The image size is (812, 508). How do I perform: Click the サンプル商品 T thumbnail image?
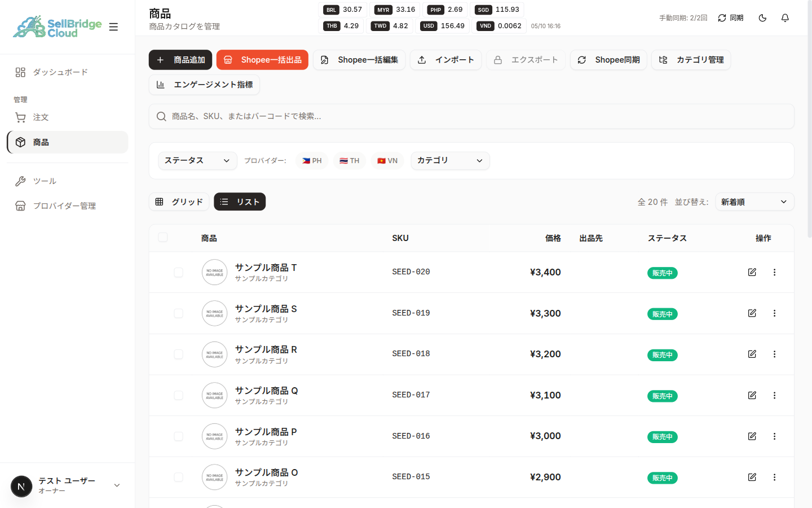pos(214,273)
